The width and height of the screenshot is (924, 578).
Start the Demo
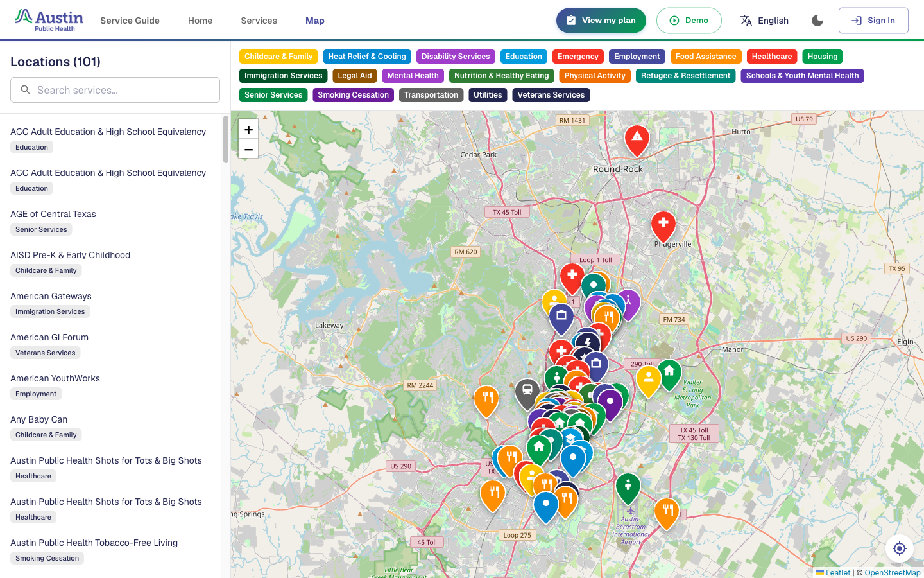(689, 21)
